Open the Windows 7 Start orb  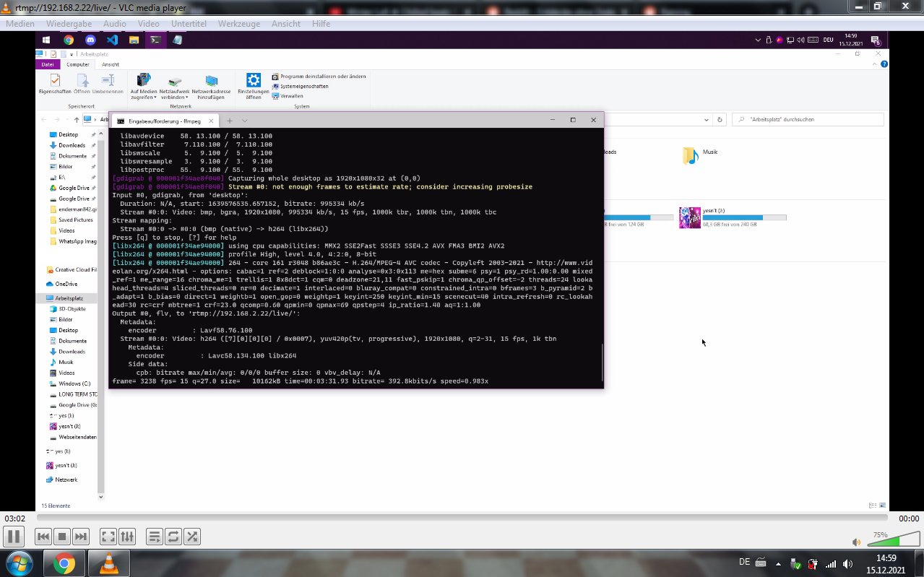tap(18, 563)
